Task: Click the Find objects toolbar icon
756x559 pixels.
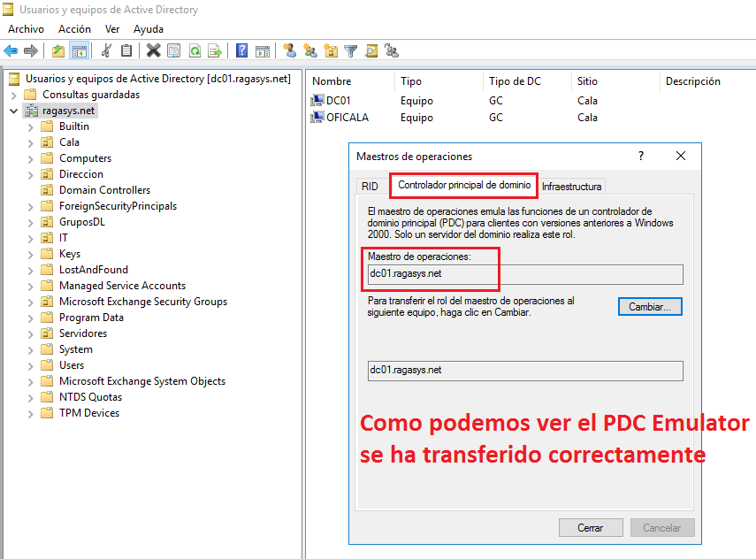Action: point(371,50)
